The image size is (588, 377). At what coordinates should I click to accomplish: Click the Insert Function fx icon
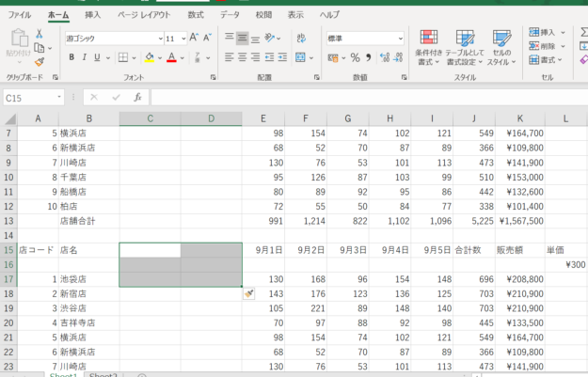[x=137, y=98]
